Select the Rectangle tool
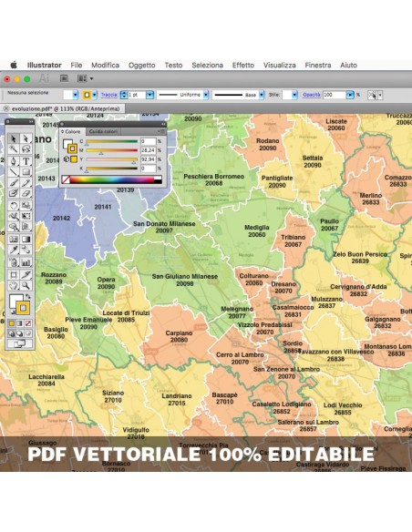The height and width of the screenshot is (532, 412). point(26,171)
